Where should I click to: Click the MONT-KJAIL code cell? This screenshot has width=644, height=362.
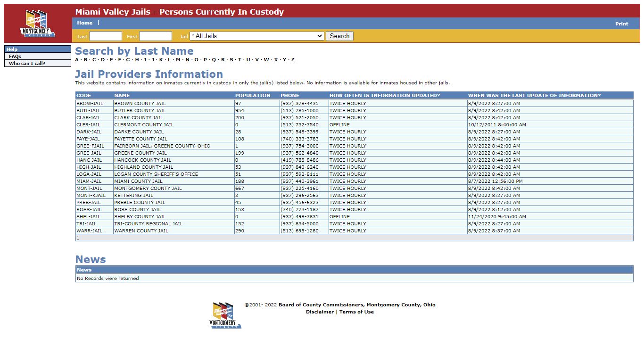click(x=94, y=195)
